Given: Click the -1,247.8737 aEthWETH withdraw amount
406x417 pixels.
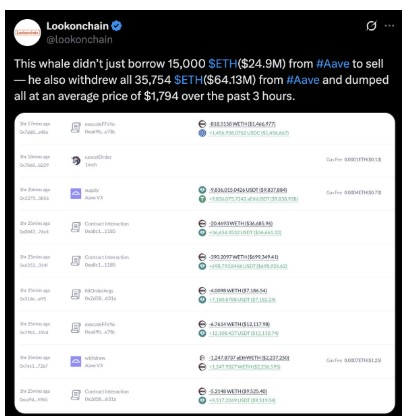Looking at the screenshot, I should (249, 358).
